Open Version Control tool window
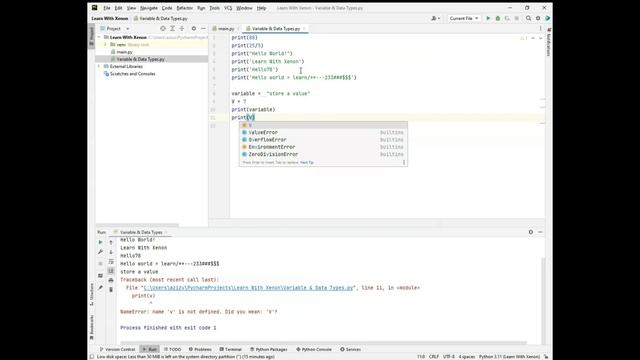This screenshot has width=640, height=360. [x=117, y=349]
